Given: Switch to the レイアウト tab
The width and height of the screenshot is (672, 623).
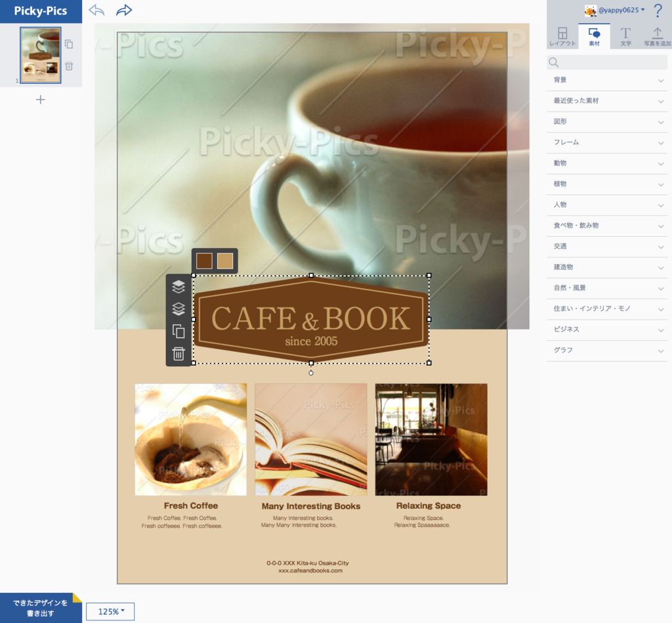Looking at the screenshot, I should [x=562, y=37].
